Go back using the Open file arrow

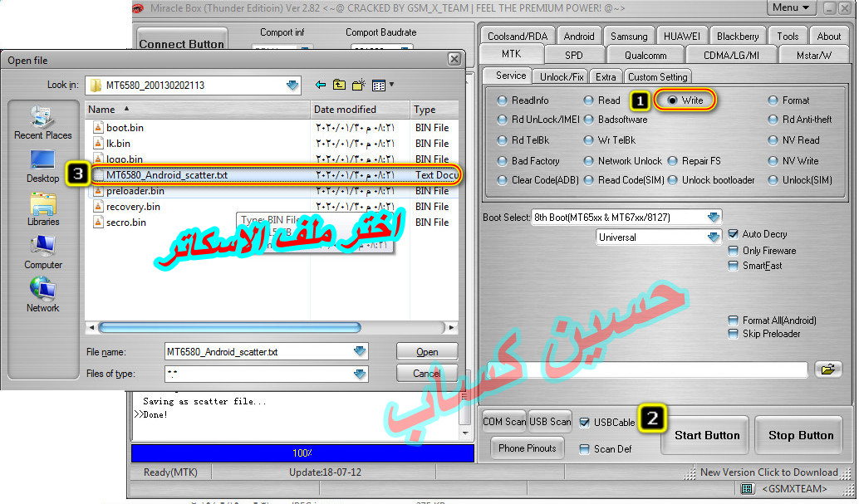pyautogui.click(x=321, y=85)
